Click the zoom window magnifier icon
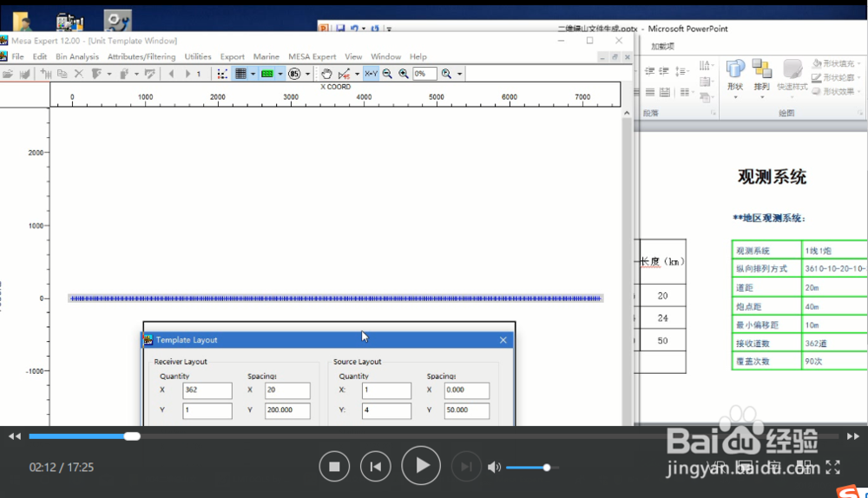The height and width of the screenshot is (498, 868). click(x=446, y=74)
